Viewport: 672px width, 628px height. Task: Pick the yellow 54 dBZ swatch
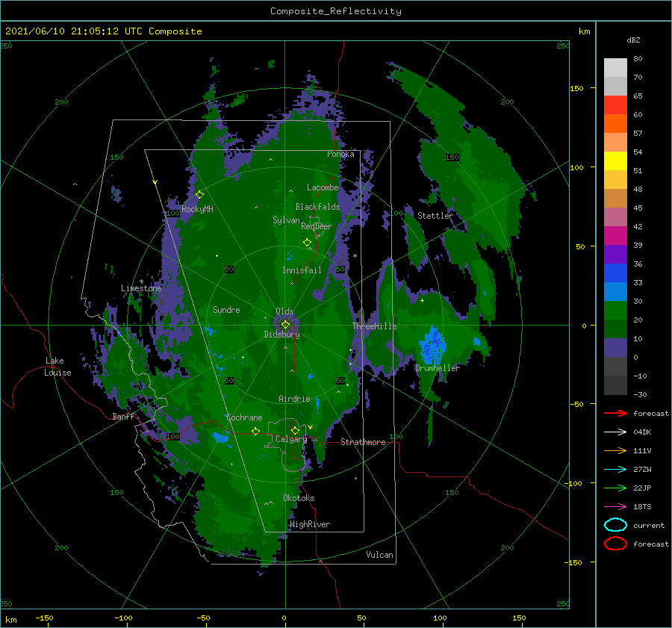click(615, 161)
